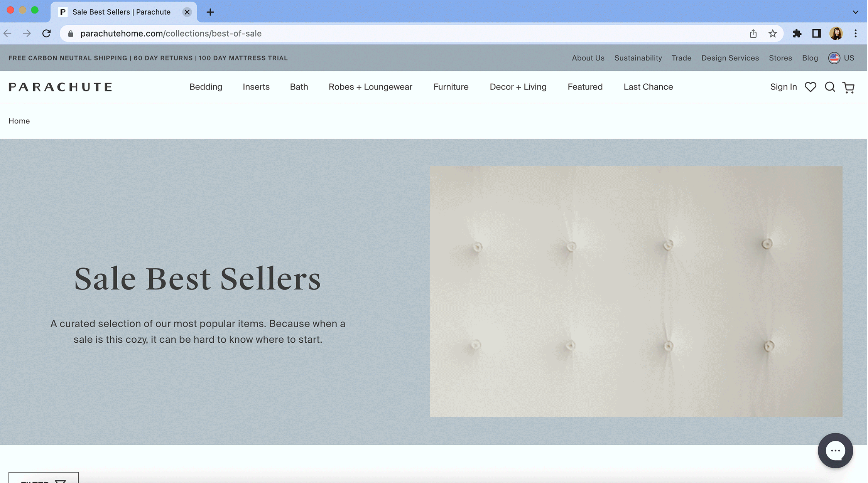Open the shopping cart icon

[849, 88]
